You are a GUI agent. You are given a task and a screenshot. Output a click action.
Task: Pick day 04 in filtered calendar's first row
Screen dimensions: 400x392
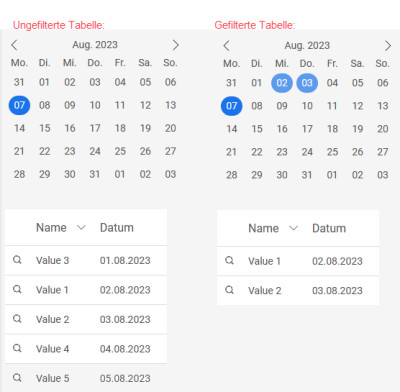point(332,83)
